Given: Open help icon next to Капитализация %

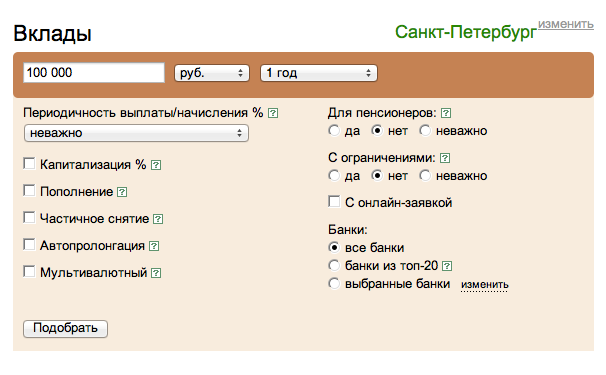Looking at the screenshot, I should point(156,165).
